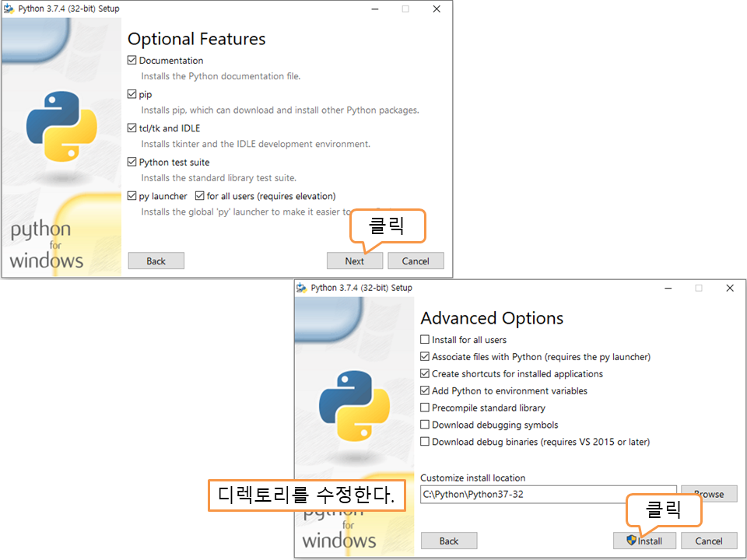The height and width of the screenshot is (560, 747).
Task: Uncheck Add Python to environment variables
Action: tap(425, 391)
